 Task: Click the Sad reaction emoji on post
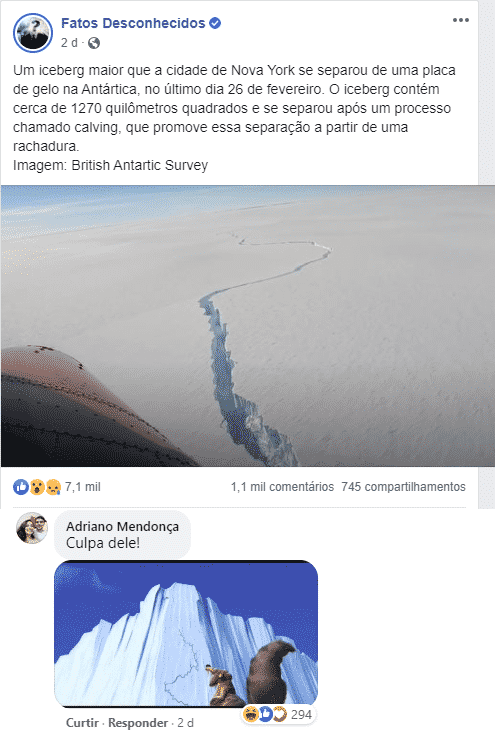click(x=53, y=487)
